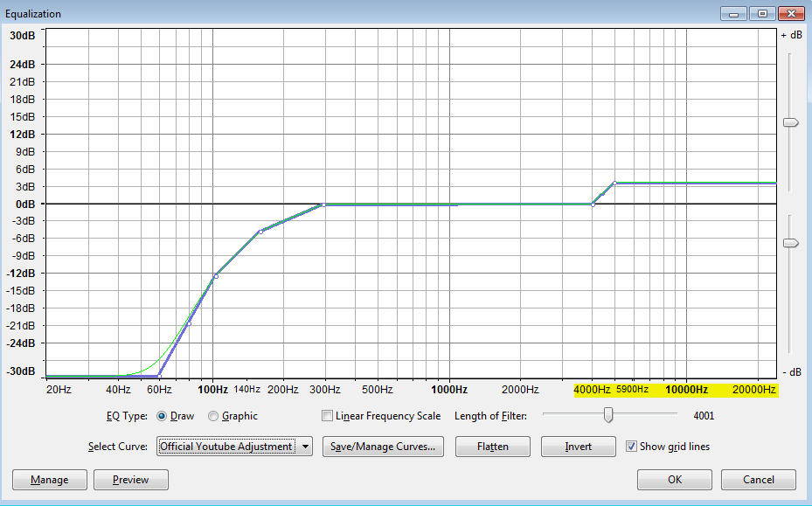Click the curve point at 60Hz -30dB
Image resolution: width=812 pixels, height=506 pixels.
point(159,375)
